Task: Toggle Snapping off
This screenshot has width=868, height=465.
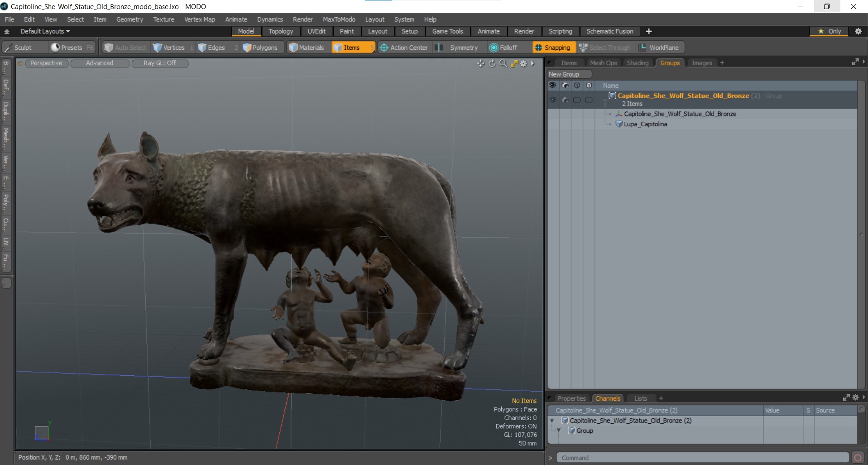Action: 554,48
